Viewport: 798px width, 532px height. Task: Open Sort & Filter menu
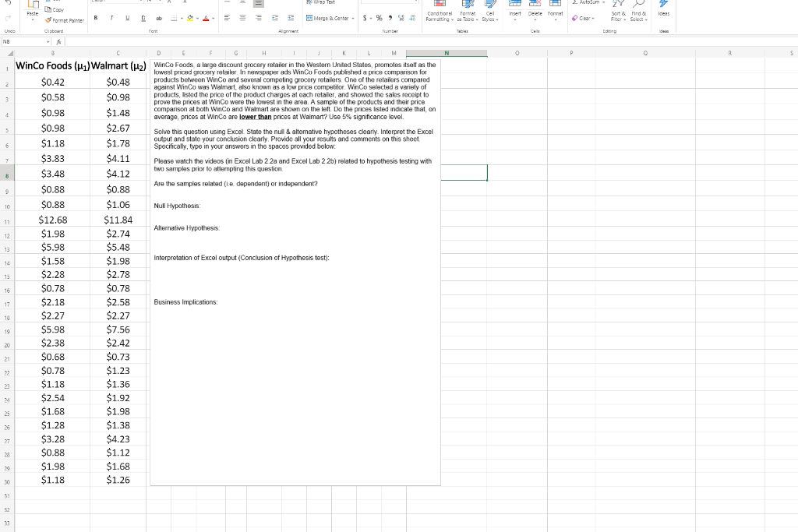coord(618,11)
